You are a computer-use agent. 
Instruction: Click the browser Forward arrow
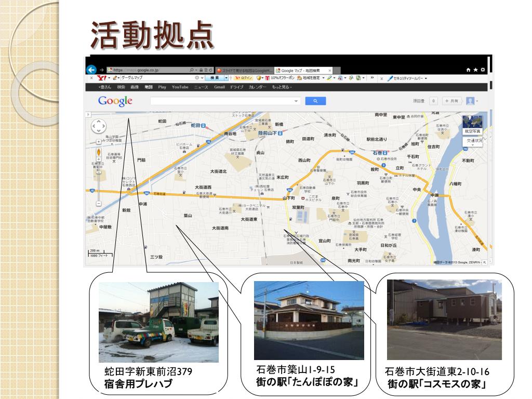pyautogui.click(x=101, y=70)
